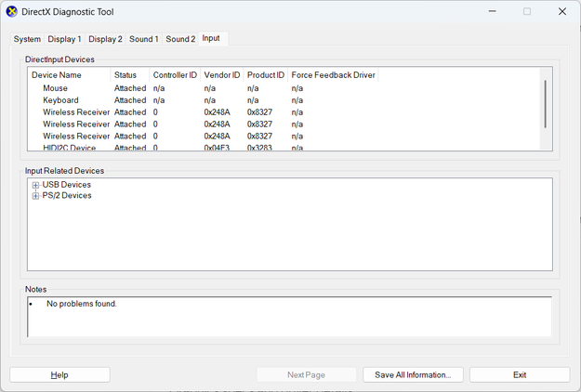Click the DirectInput Devices list scrollbar thumb
The image size is (581, 392).
(545, 104)
